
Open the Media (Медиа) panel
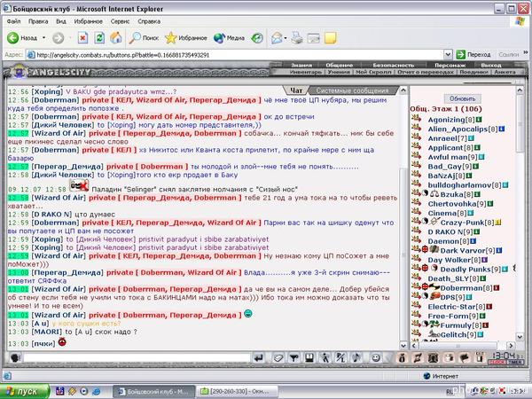pyautogui.click(x=229, y=37)
